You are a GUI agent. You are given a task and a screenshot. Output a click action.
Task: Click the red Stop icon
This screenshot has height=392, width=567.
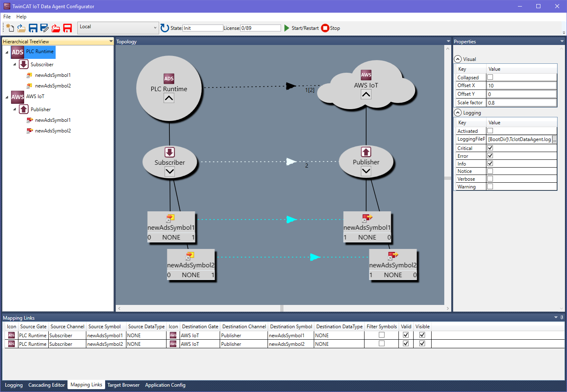point(325,28)
